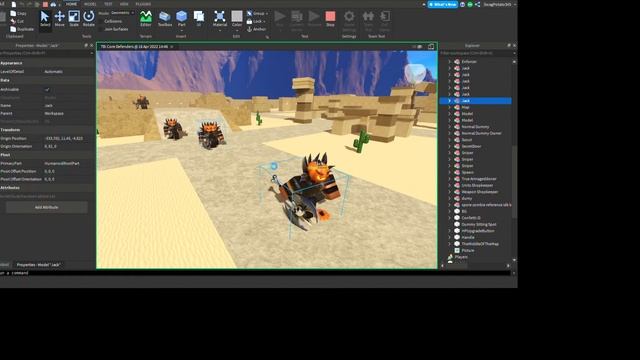The image size is (640, 360).
Task: Click the Lock tool icon
Action: [x=249, y=21]
